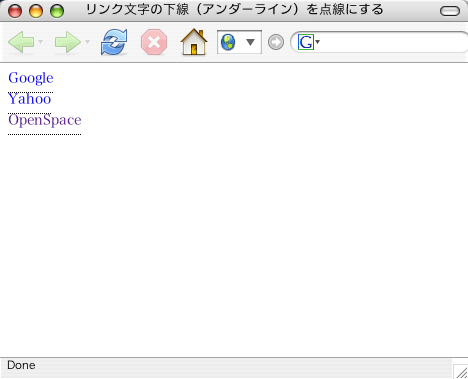The height and width of the screenshot is (379, 468).
Task: Open the forward history dropdown arrow
Action: [x=87, y=42]
